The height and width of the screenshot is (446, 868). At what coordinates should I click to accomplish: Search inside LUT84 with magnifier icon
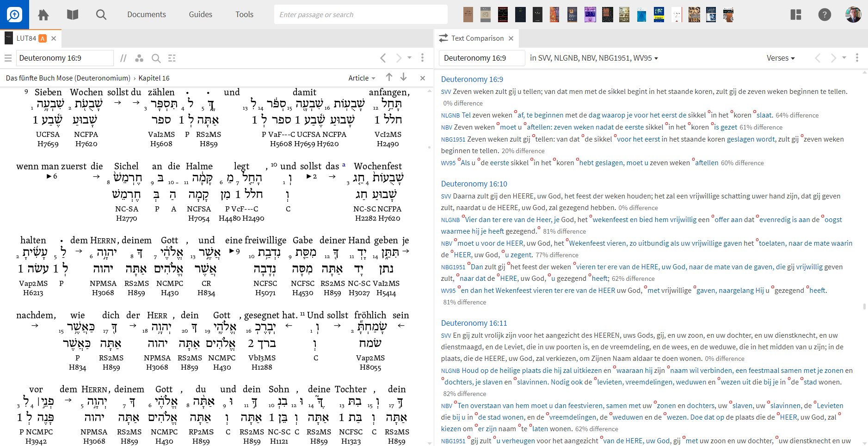[x=156, y=58]
